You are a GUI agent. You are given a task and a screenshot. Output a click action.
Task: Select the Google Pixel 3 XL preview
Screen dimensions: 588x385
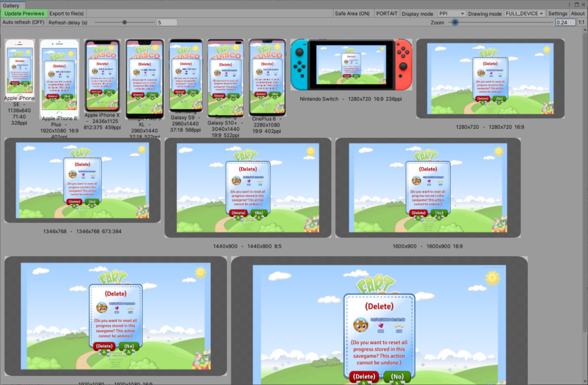click(x=145, y=78)
